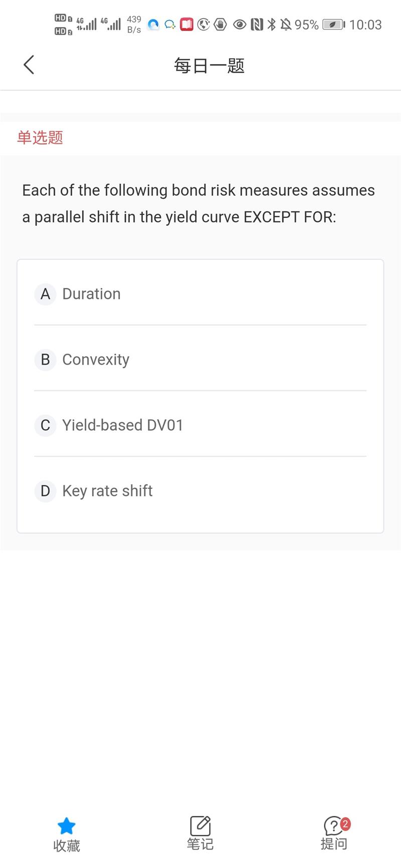
Task: Select option B circle for Convexity
Action: 45,360
